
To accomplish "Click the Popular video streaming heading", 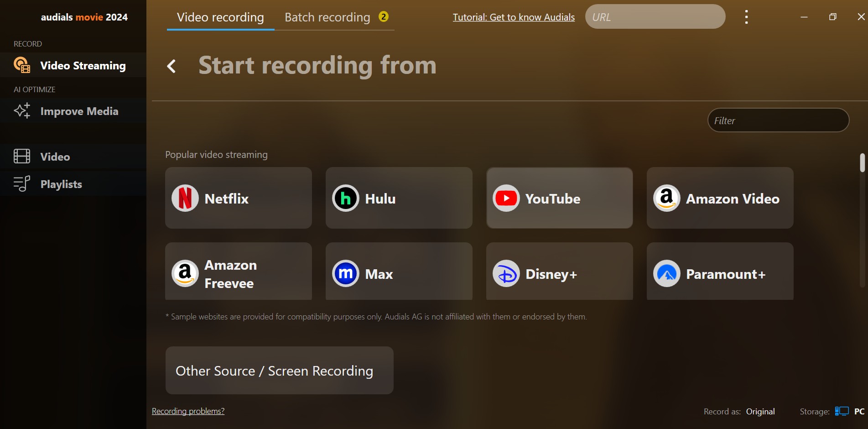I will pyautogui.click(x=216, y=155).
